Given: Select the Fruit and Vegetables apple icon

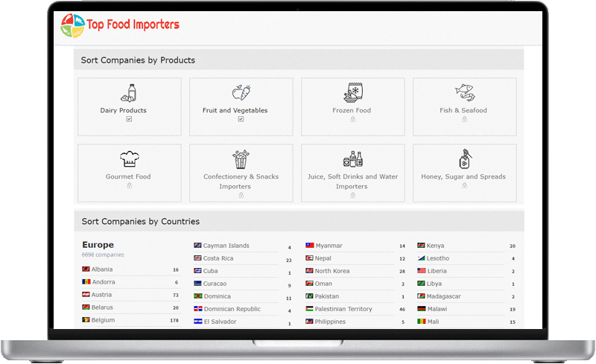Looking at the screenshot, I should point(241,93).
